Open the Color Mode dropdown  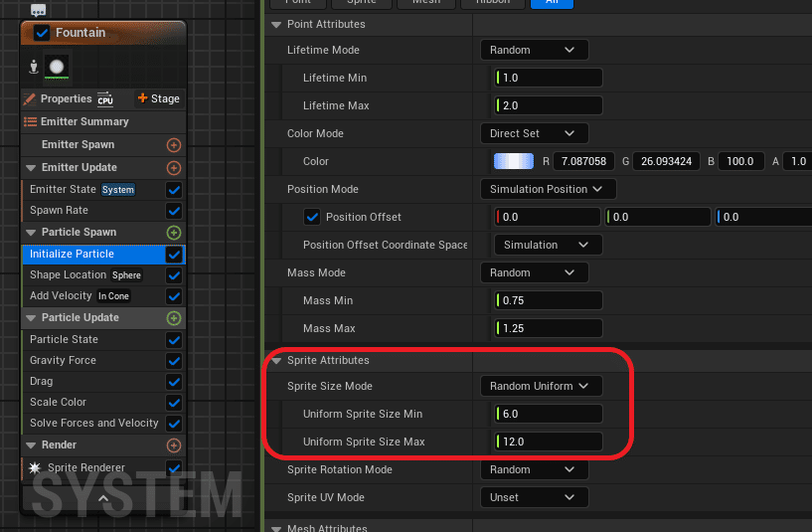tap(534, 133)
